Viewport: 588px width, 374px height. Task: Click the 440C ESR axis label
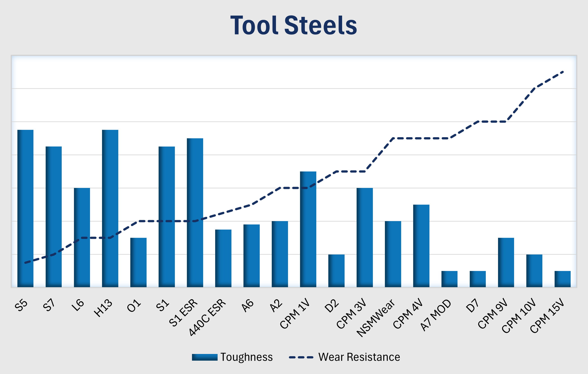pyautogui.click(x=207, y=317)
